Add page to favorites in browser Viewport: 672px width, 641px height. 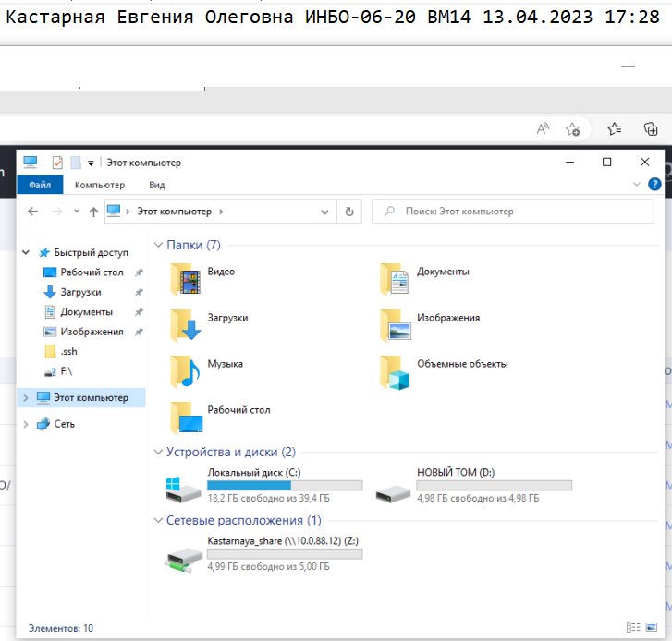click(572, 129)
